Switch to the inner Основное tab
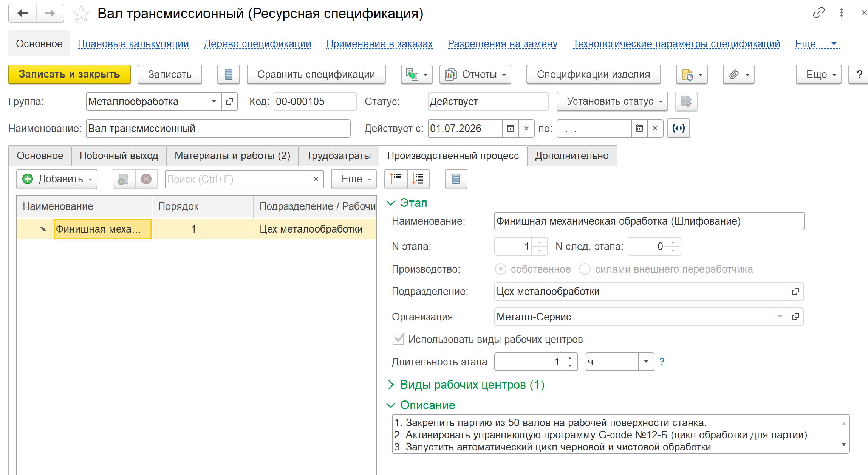Image resolution: width=868 pixels, height=475 pixels. pos(40,155)
